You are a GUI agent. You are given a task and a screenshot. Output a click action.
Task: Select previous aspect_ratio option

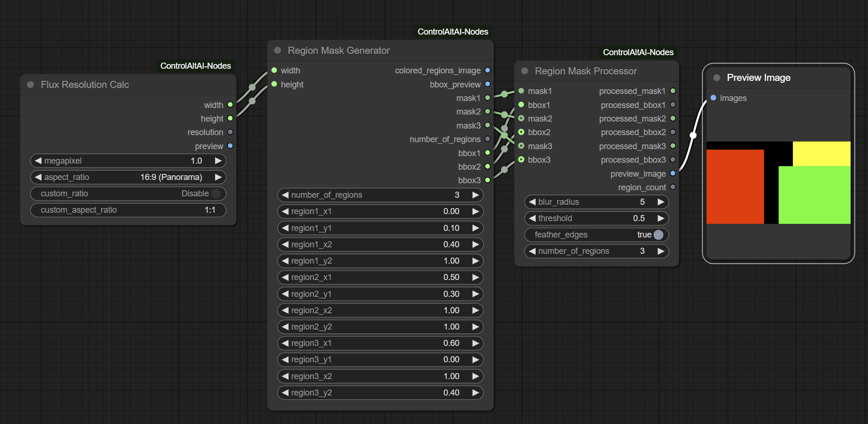[38, 177]
